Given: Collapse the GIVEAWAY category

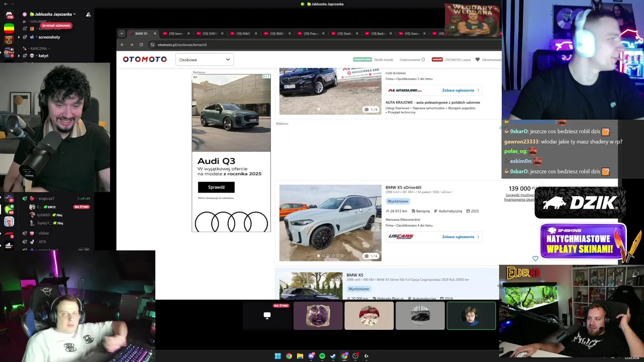Looking at the screenshot, I should pyautogui.click(x=38, y=22).
